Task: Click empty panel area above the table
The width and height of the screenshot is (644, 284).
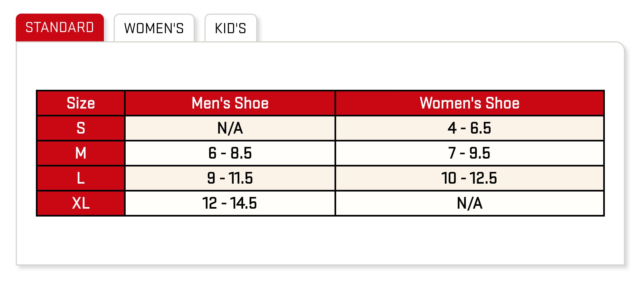Action: (x=320, y=66)
